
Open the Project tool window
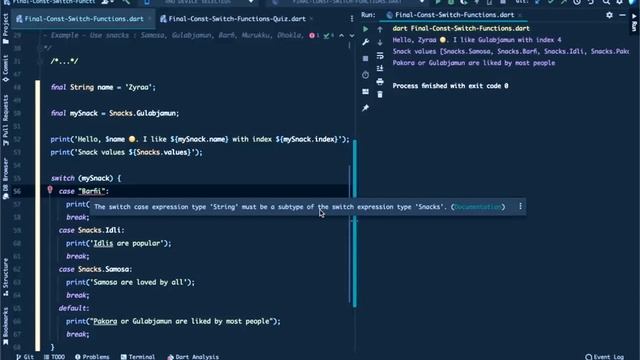[x=6, y=29]
